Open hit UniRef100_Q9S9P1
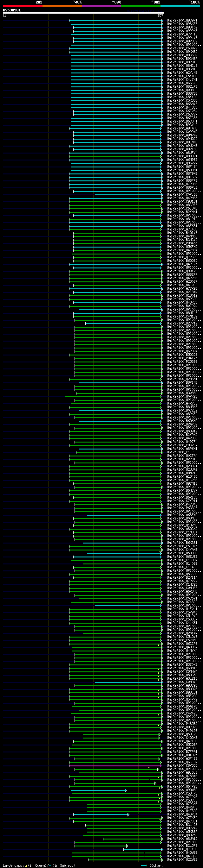203x868 pixels. (x=182, y=21)
